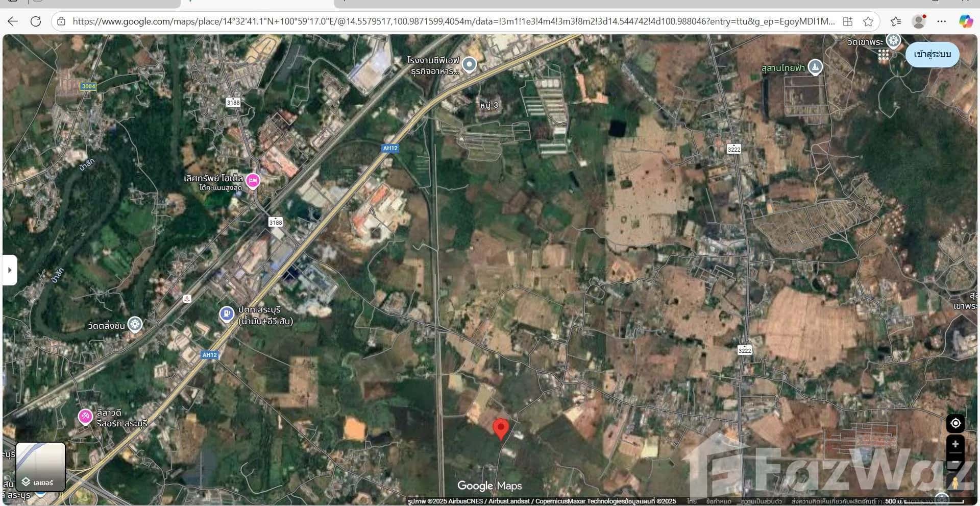980x506 pixels.
Task: Open Copilot from the browser toolbar
Action: (x=966, y=21)
